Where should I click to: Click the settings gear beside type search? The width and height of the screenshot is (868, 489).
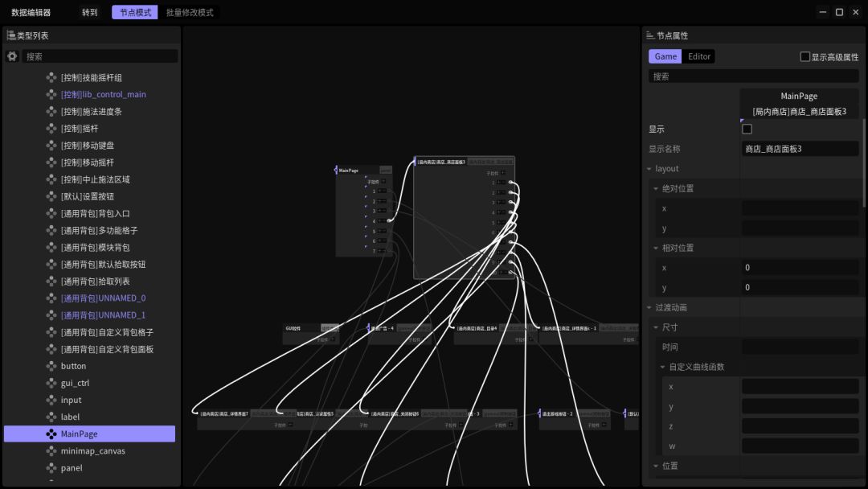[x=12, y=56]
